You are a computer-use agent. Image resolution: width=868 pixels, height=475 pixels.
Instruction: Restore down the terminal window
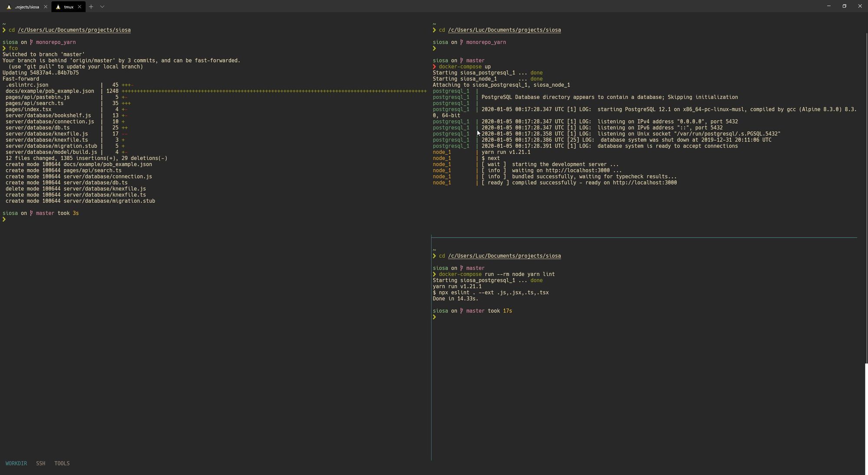[x=844, y=6]
